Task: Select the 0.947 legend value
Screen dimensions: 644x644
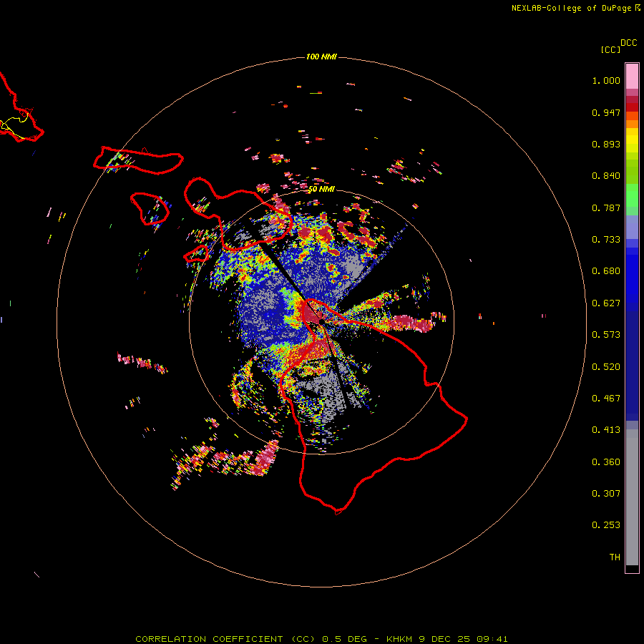Action: tap(606, 112)
